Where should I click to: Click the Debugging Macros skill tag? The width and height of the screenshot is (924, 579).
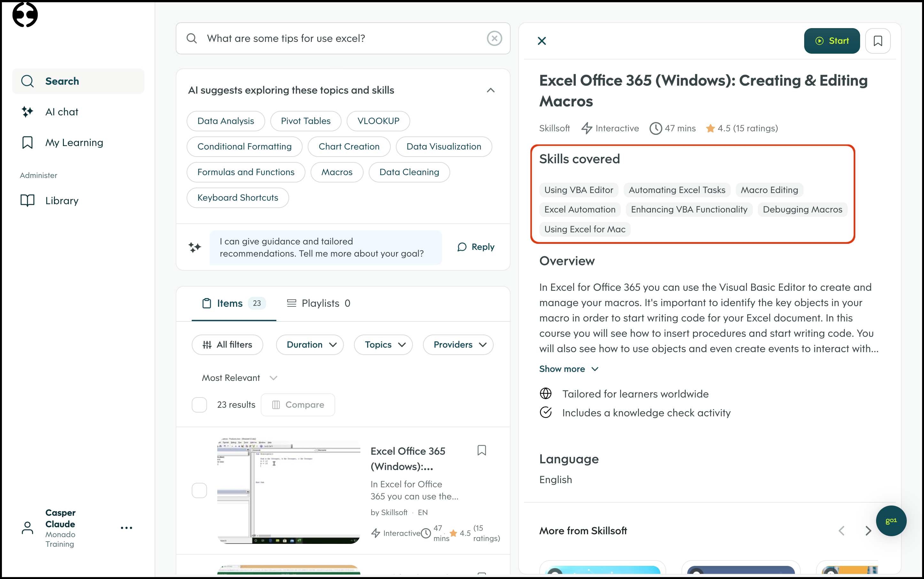pyautogui.click(x=803, y=210)
